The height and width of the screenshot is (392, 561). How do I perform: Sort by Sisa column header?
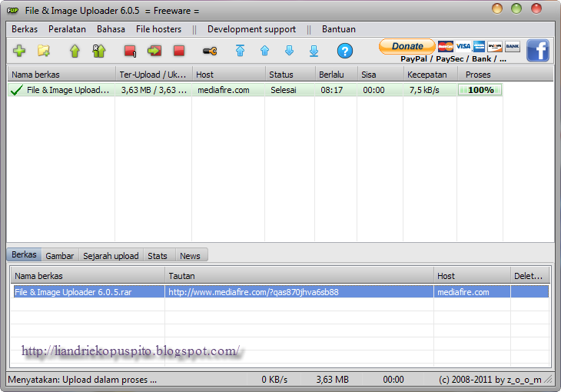click(380, 75)
